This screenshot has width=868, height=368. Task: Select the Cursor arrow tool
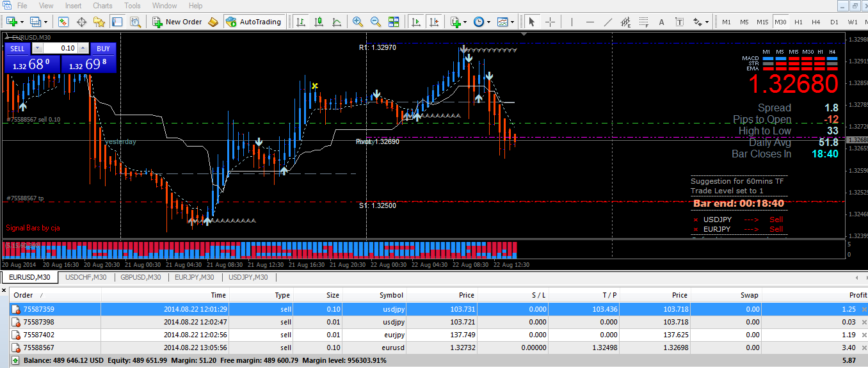tap(532, 22)
